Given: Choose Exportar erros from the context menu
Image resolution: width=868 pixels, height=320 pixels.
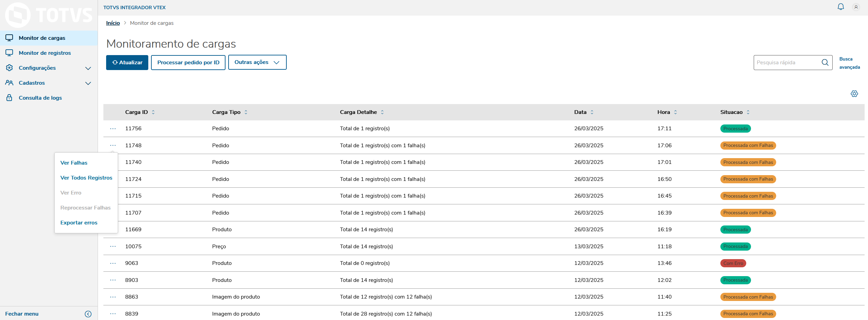Looking at the screenshot, I should 79,223.
